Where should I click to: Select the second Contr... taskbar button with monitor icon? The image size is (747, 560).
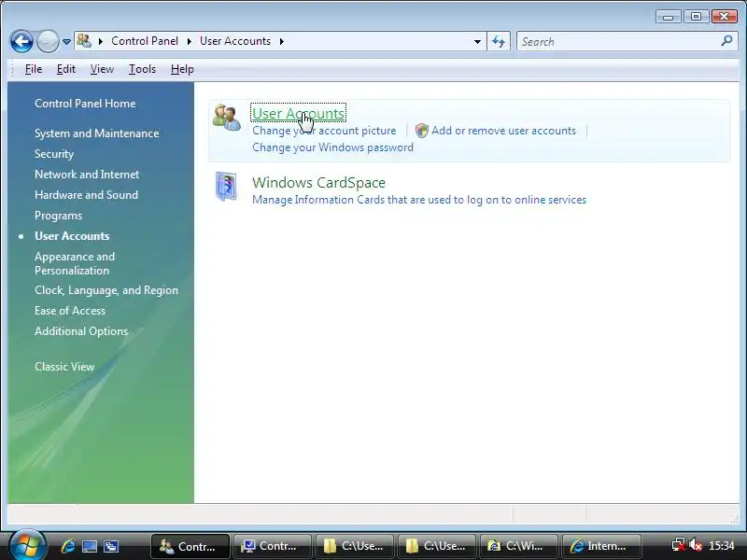(x=272, y=546)
